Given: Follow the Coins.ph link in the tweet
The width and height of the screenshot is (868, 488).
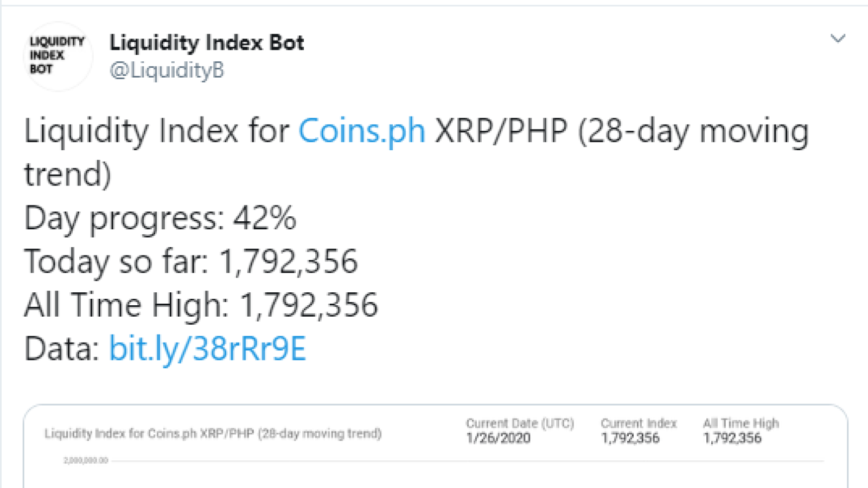Looking at the screenshot, I should [x=362, y=131].
